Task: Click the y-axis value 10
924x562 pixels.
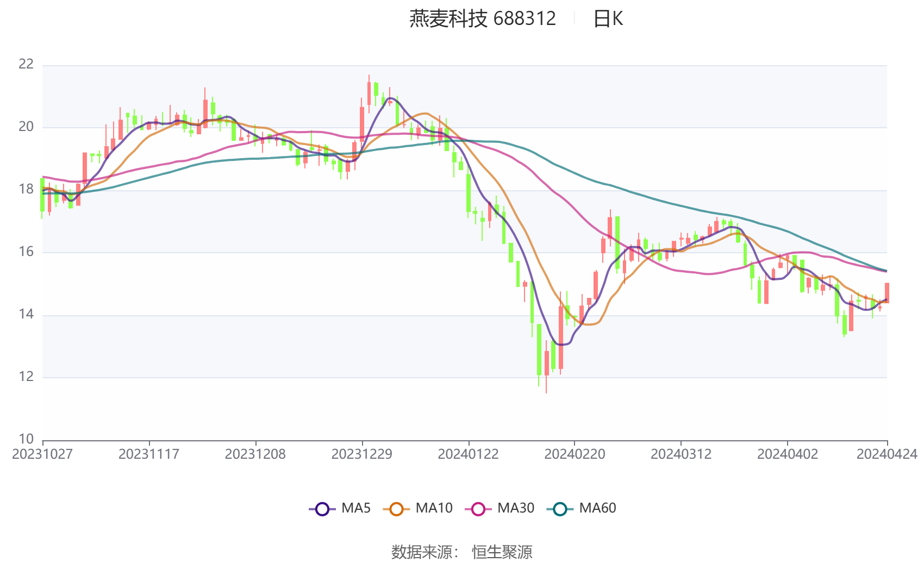Action: tap(26, 439)
